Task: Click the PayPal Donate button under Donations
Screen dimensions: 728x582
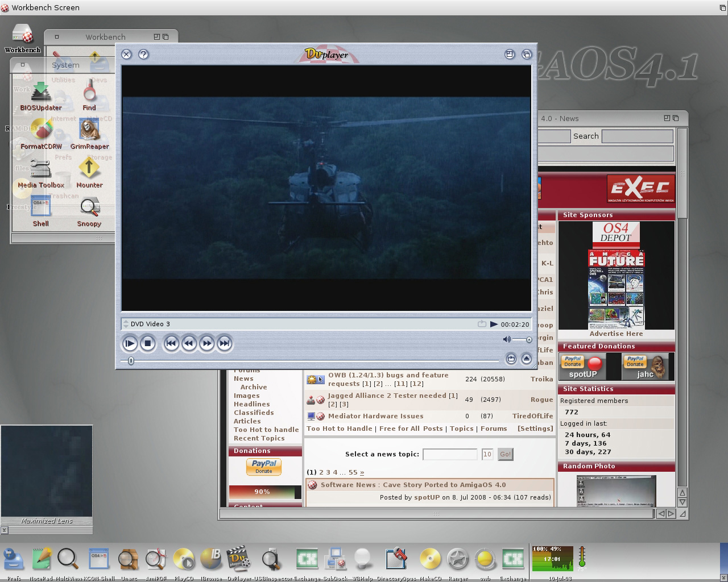Action: coord(264,467)
